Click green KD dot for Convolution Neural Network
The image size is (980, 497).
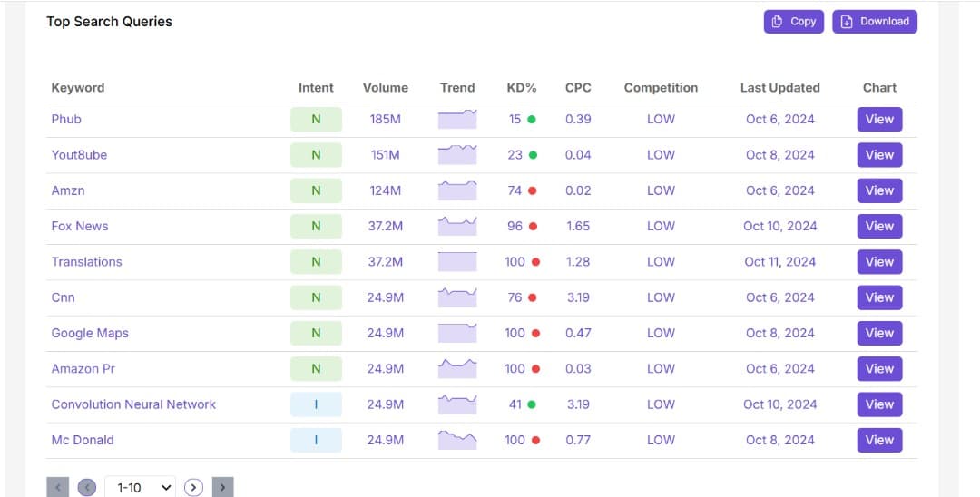(531, 404)
